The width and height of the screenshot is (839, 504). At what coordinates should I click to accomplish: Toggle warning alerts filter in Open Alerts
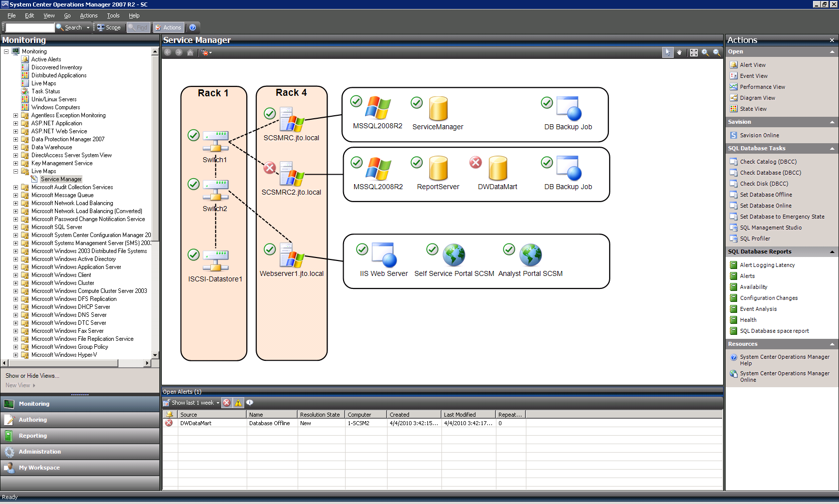click(x=238, y=403)
